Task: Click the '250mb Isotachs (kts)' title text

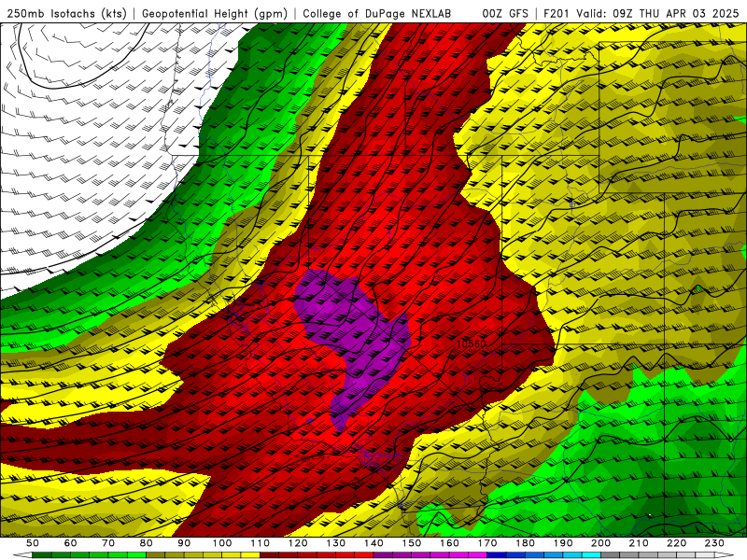Action: coord(66,13)
